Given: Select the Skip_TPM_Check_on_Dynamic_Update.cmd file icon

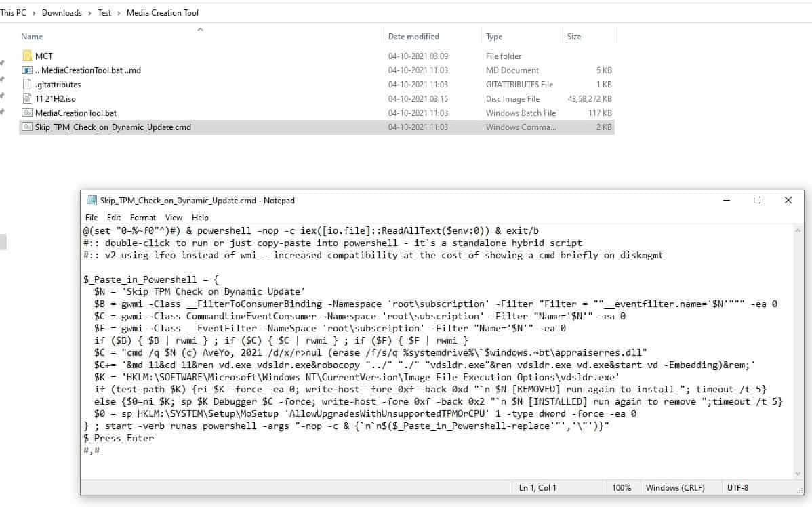Looking at the screenshot, I should pos(27,127).
